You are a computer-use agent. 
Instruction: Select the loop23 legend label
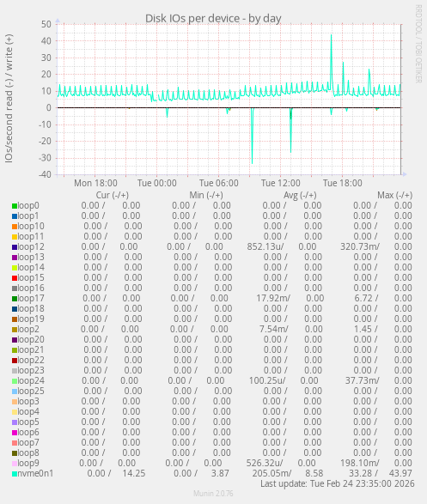click(x=31, y=370)
